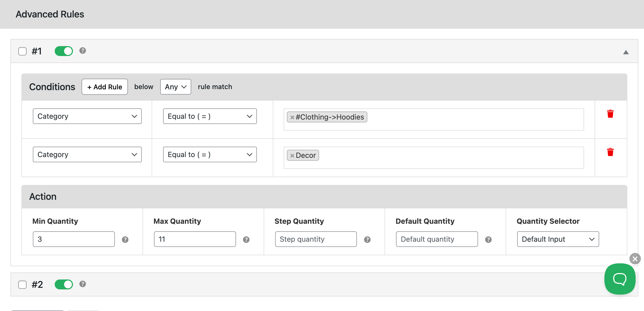Delete the Clothing->Hoodies condition row
Screen dimensions: 644x311
tap(610, 114)
